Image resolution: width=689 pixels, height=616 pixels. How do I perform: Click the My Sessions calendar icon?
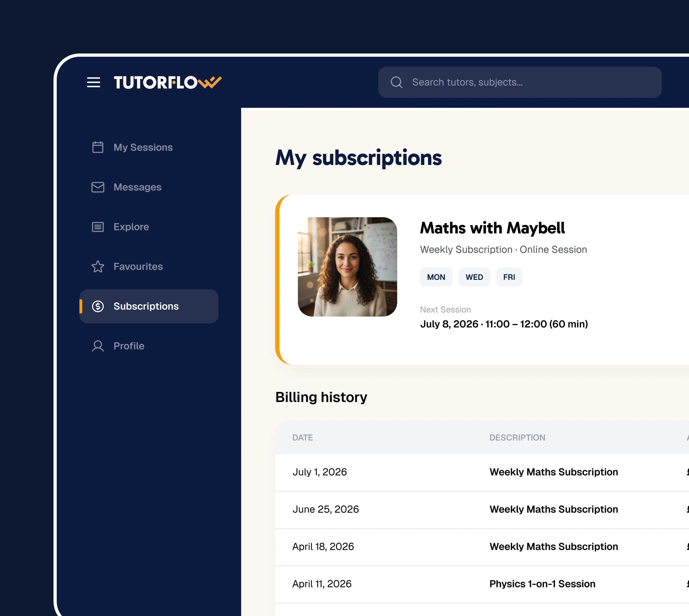(98, 147)
